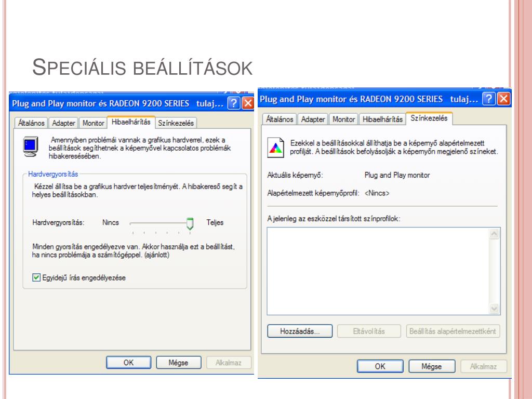Click scroll up arrow of color profiles list

[494, 234]
